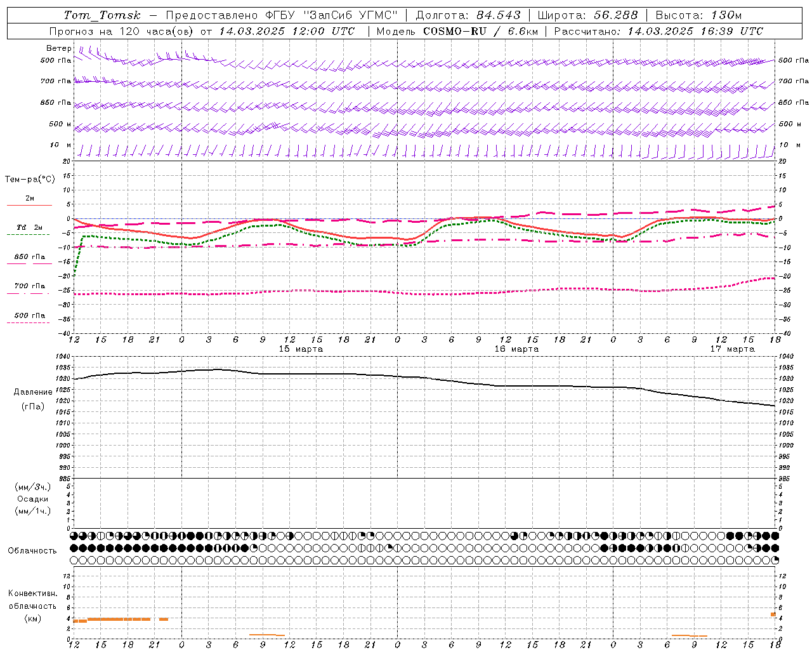The height and width of the screenshot is (650, 812).
Task: Click the Облачность cloudiness label
Action: [32, 551]
